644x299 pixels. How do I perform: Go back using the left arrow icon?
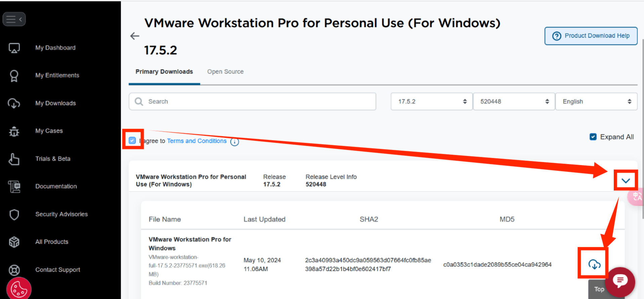135,36
